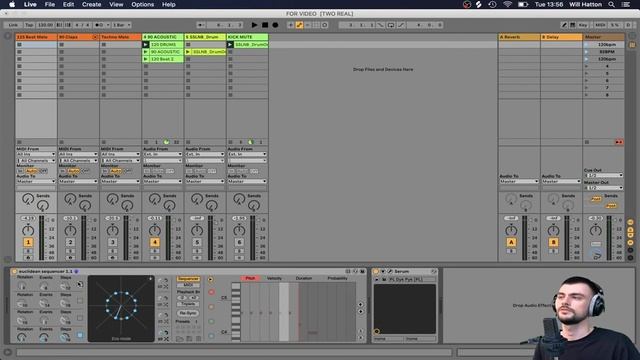Click track 1 pan knob
The image size is (640, 360).
point(28,230)
